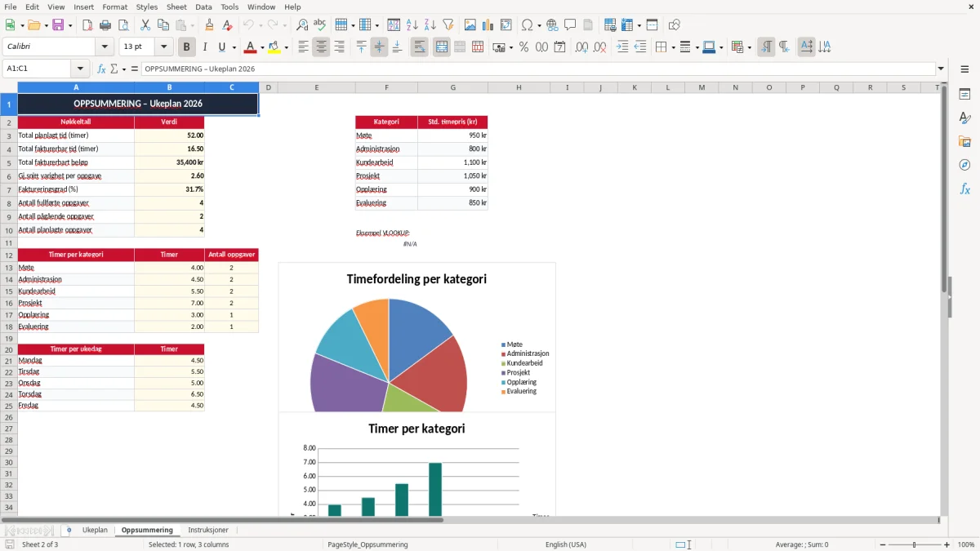Open Print Preview
The width and height of the screenshot is (980, 551).
pos(123,25)
